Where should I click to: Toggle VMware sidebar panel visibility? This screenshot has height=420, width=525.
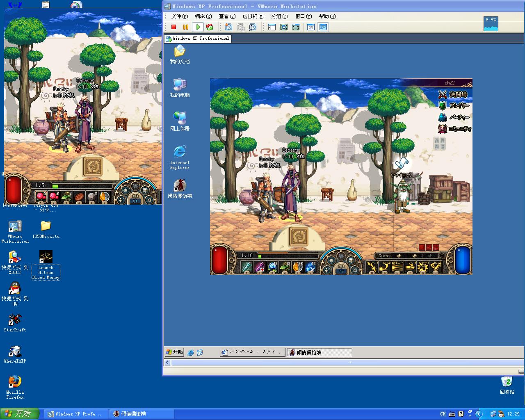pos(272,27)
